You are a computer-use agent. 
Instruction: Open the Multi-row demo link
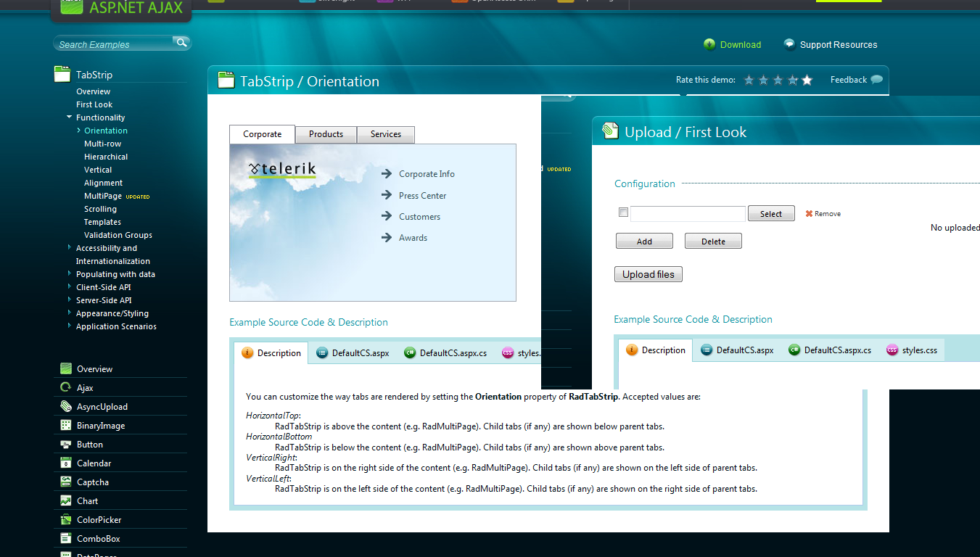[x=103, y=144]
